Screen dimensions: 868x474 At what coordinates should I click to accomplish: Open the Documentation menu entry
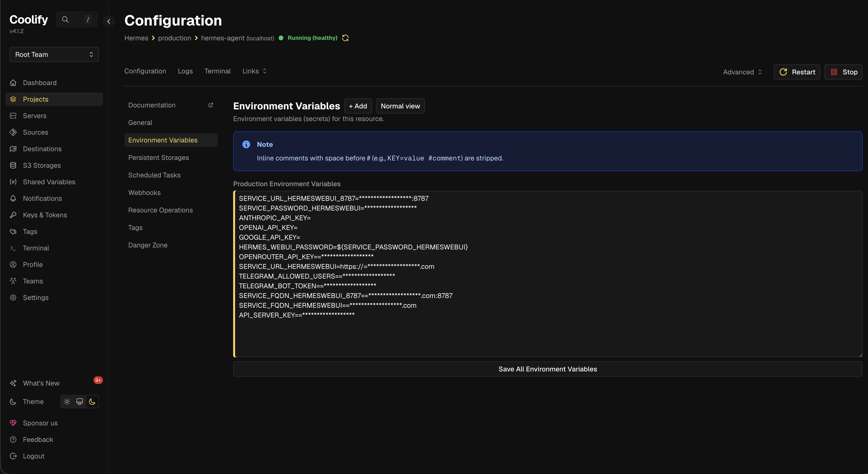(171, 105)
